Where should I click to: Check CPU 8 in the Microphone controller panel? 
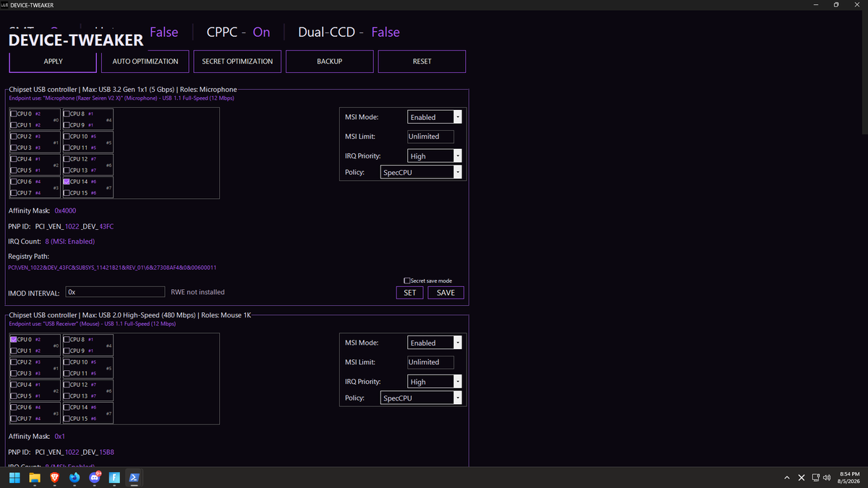point(67,114)
